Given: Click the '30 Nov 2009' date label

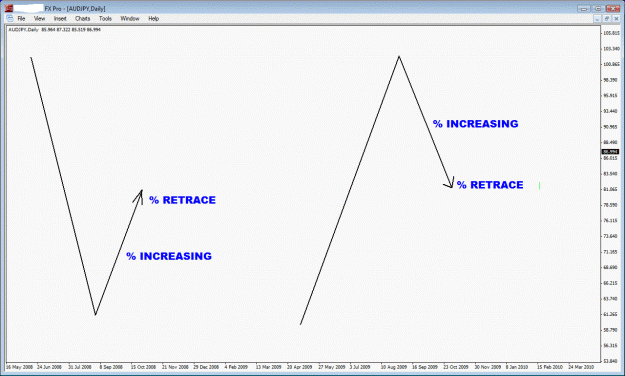Looking at the screenshot, I should (488, 367).
